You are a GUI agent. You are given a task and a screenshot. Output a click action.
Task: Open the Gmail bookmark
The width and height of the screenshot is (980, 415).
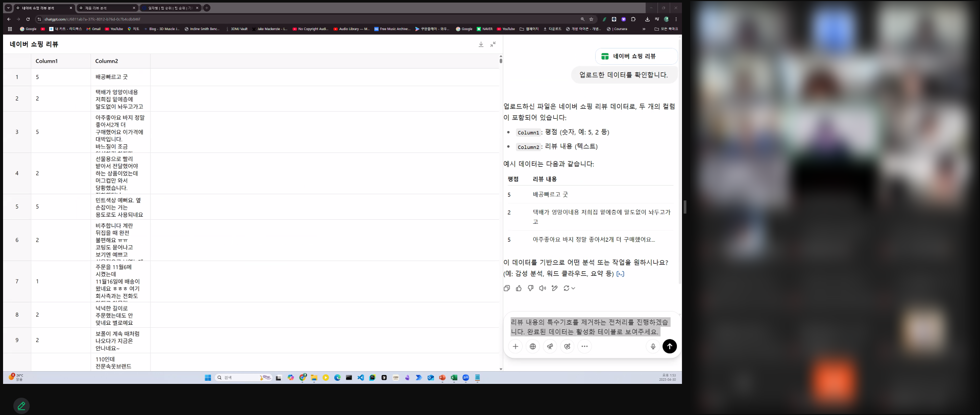click(93, 29)
